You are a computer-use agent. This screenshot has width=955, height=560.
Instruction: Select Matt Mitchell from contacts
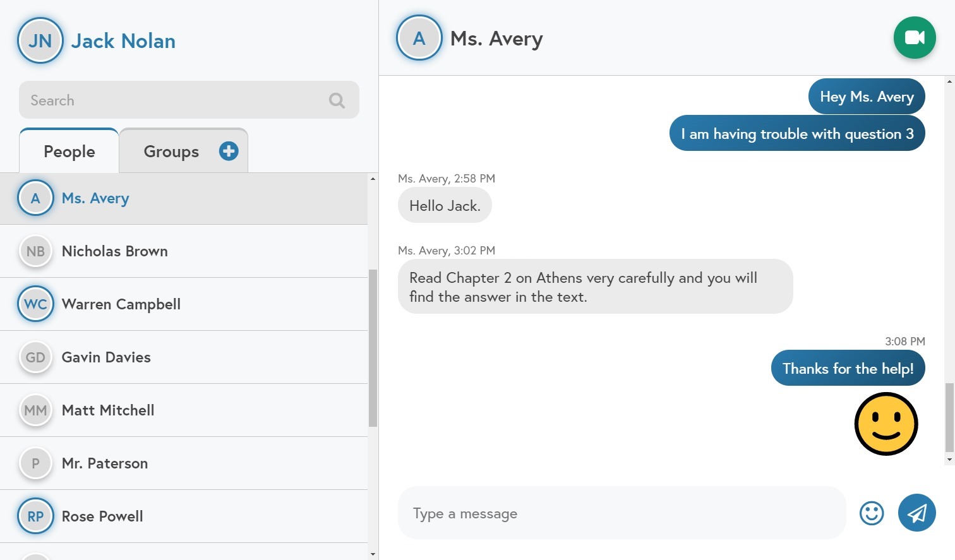tap(108, 410)
